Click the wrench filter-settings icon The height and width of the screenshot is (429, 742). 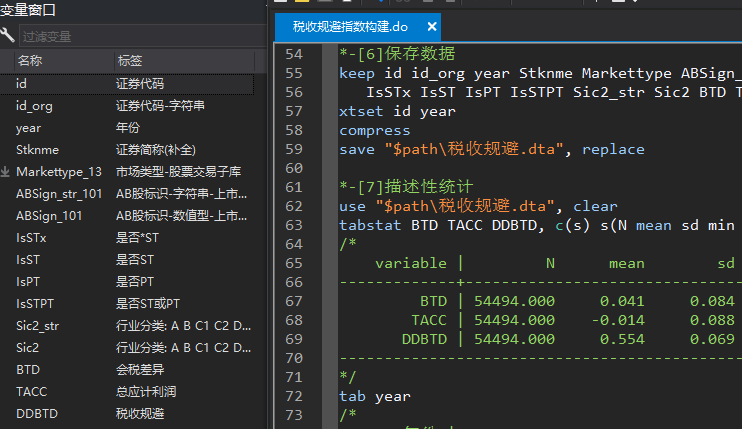tap(8, 36)
